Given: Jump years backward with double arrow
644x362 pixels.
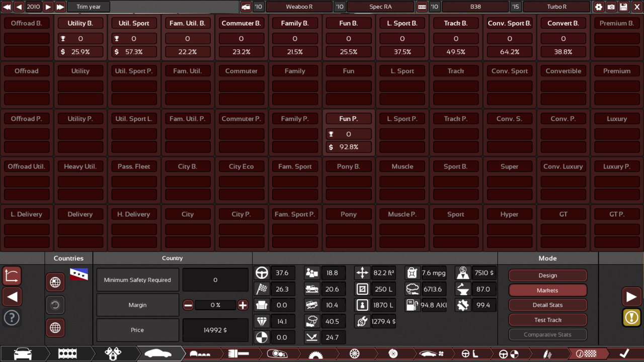Looking at the screenshot, I should pyautogui.click(x=7, y=7).
